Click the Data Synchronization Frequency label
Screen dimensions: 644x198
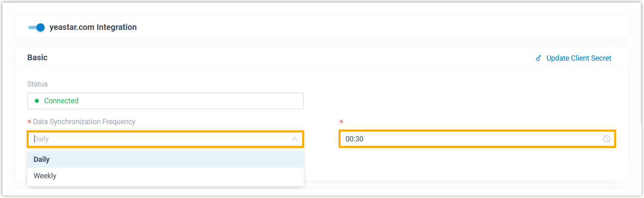[84, 122]
